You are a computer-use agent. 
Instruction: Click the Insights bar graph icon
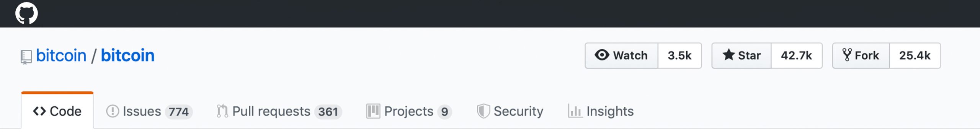coord(575,111)
